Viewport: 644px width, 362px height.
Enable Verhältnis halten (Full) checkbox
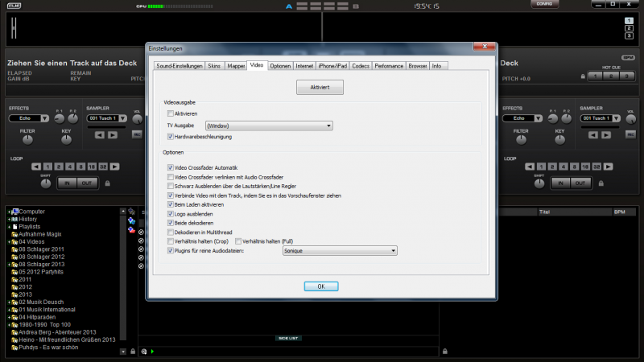tap(238, 241)
